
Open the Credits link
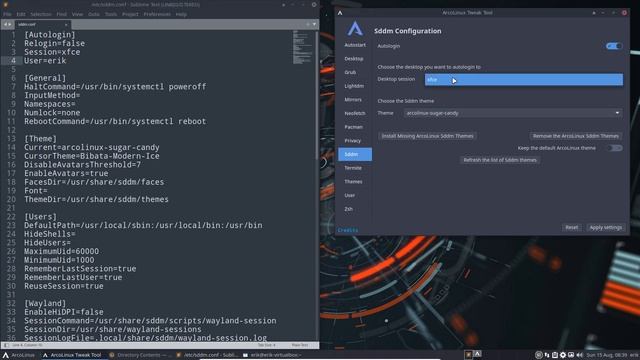348,230
